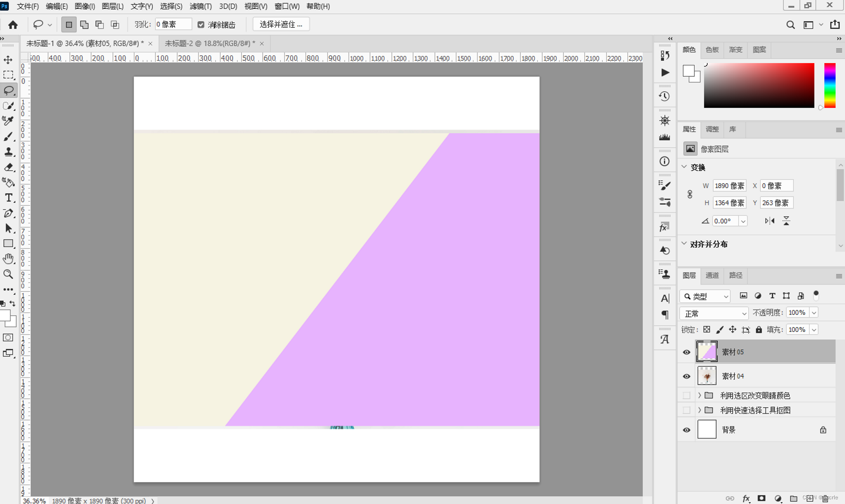Viewport: 845px width, 504px height.
Task: Open the 滤镜(T) menu
Action: pos(201,6)
